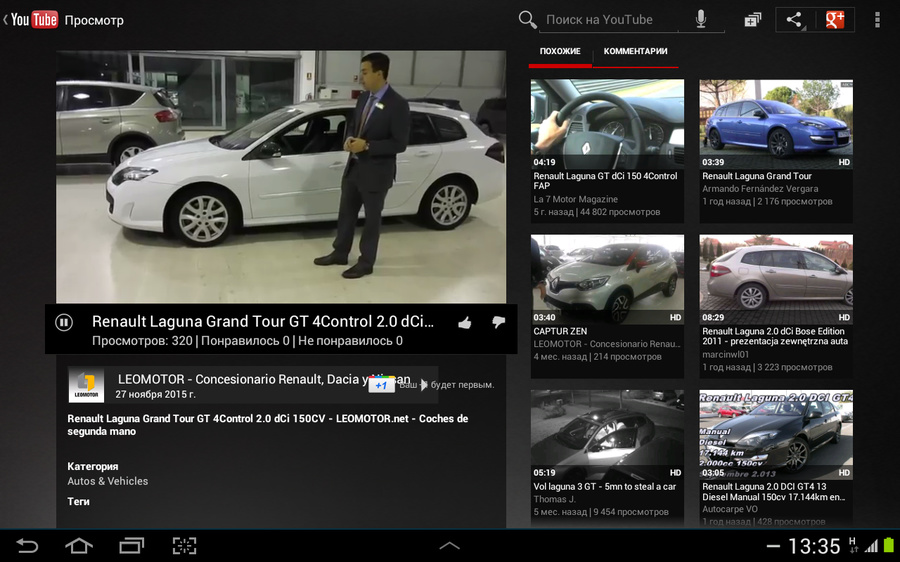Select 'Renault Laguna 2.0 DCI GT4 13' title
The width and height of the screenshot is (900, 562).
[773, 492]
